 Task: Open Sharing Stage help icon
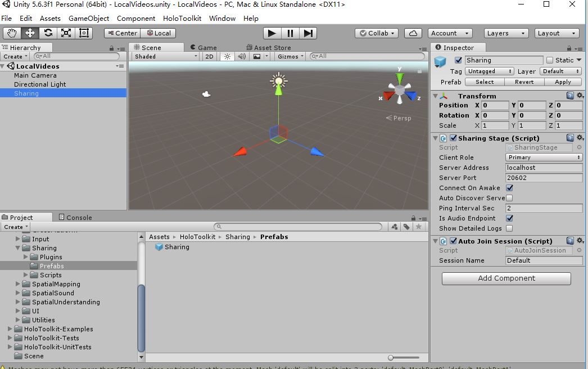[570, 138]
